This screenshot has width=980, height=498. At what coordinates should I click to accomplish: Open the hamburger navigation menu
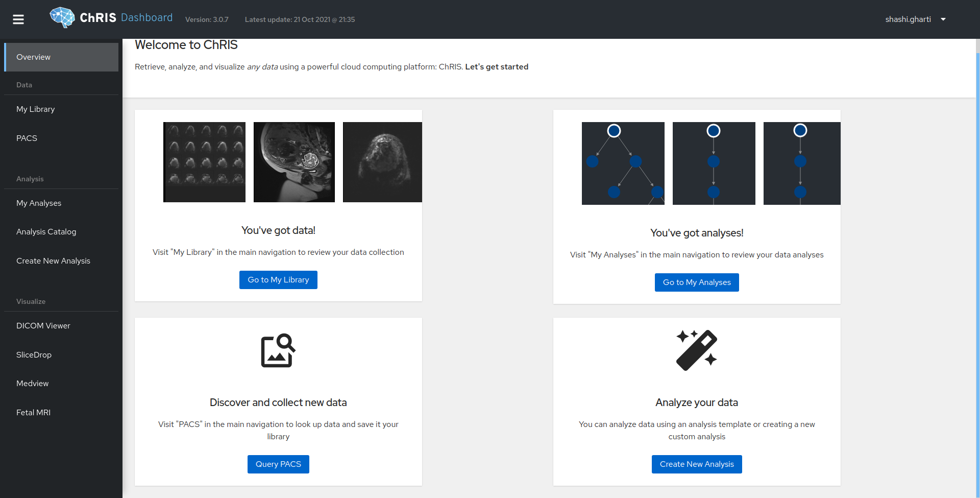tap(19, 19)
